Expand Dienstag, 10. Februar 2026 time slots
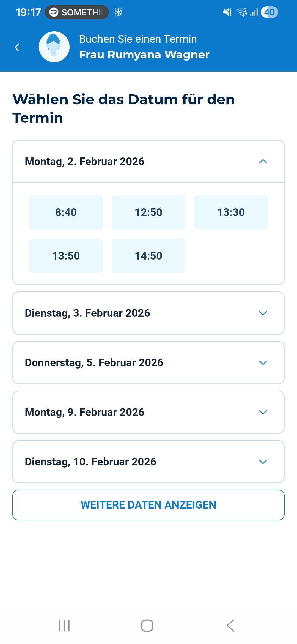 263,462
